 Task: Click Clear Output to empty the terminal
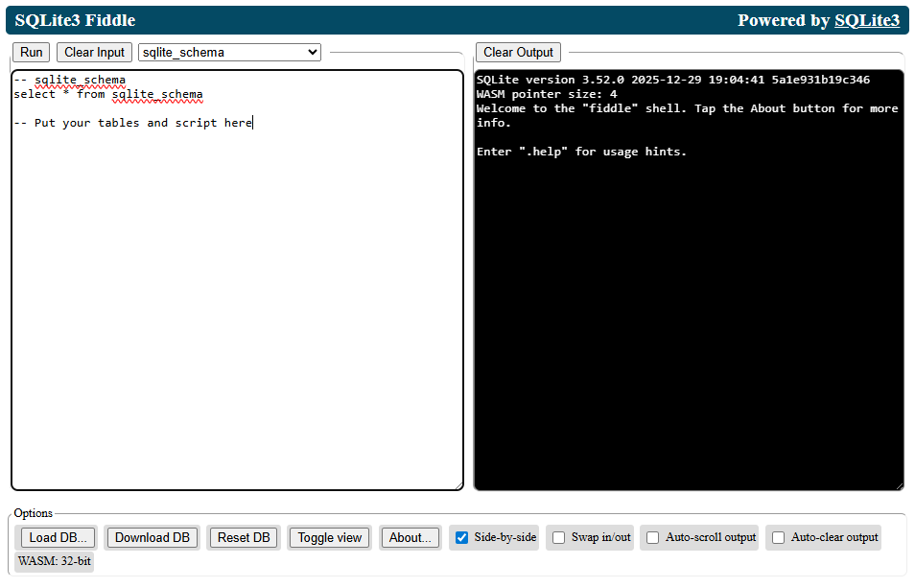[x=518, y=52]
